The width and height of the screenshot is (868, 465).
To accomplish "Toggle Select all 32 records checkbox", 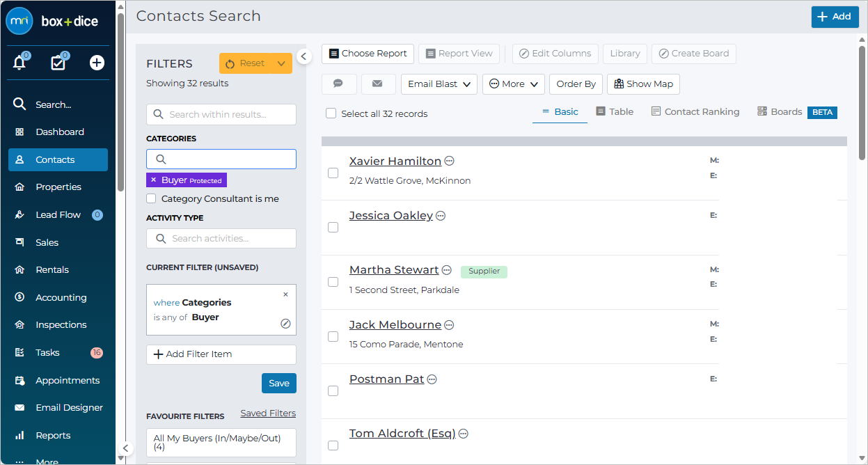I will 331,113.
